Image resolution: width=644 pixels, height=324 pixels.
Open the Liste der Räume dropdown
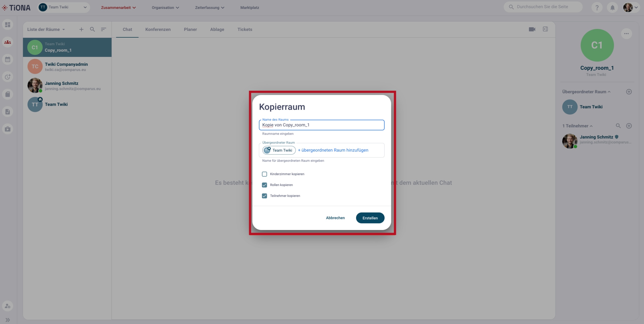pos(46,29)
